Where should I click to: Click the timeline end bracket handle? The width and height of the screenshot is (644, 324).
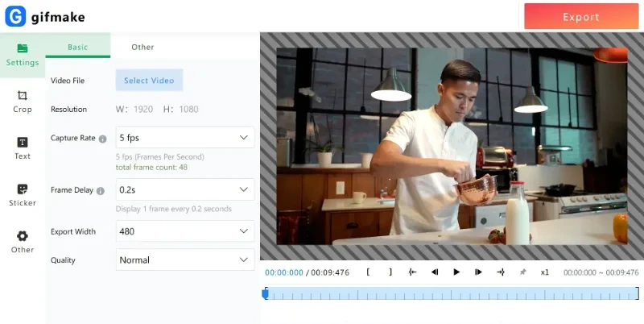point(638,293)
